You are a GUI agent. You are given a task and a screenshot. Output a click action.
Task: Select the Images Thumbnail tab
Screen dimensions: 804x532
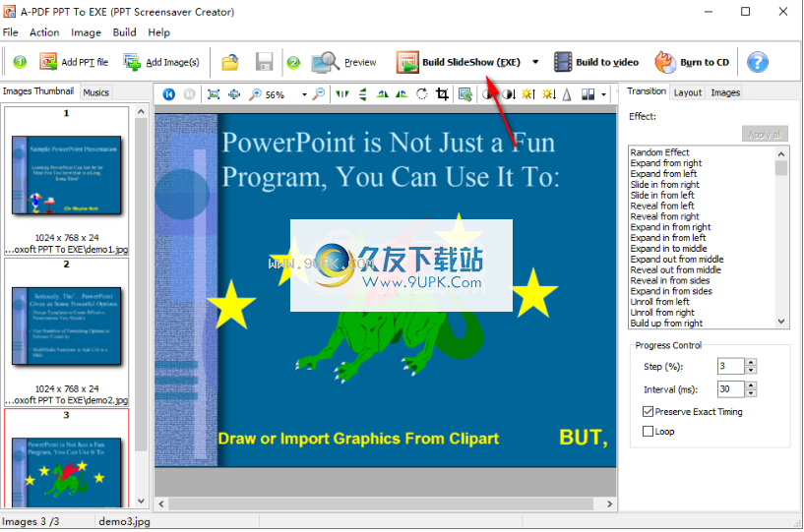click(38, 91)
